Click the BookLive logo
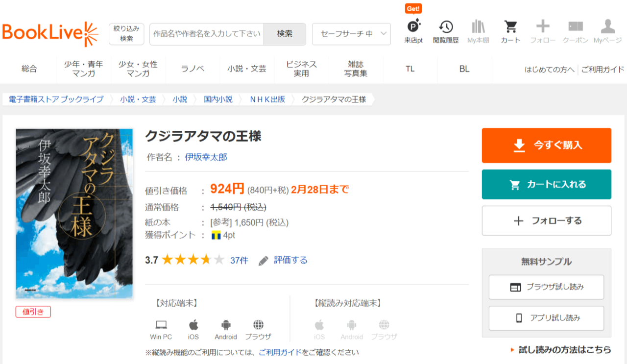 coord(50,33)
